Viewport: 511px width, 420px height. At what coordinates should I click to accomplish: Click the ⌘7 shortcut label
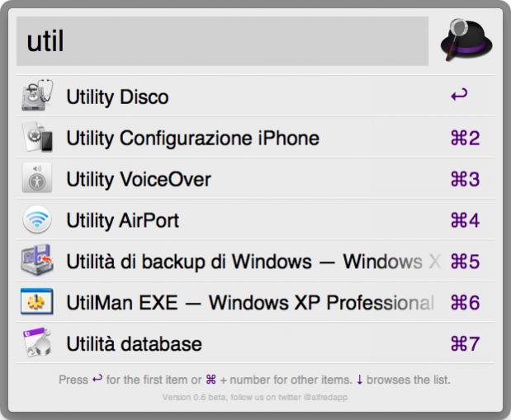click(x=465, y=343)
